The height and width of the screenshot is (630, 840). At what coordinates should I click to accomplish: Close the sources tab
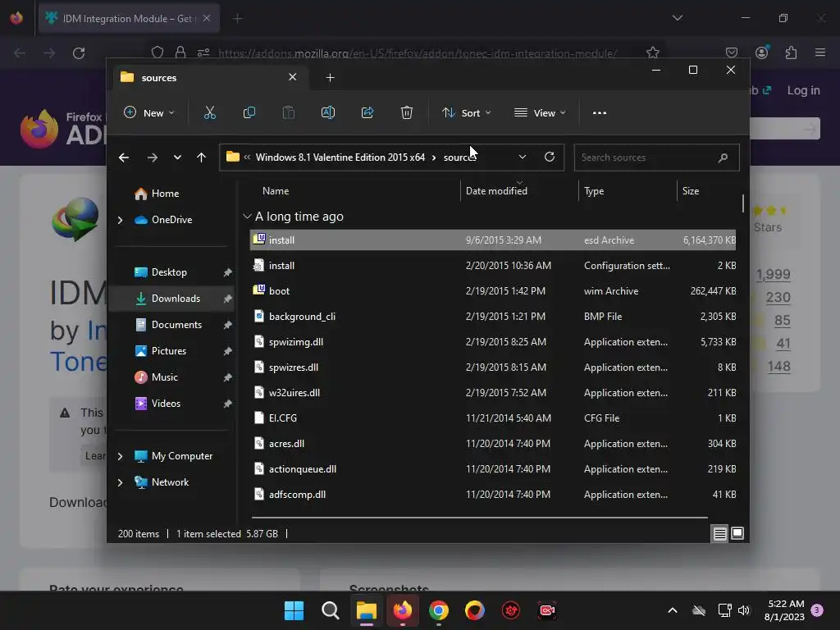pos(293,77)
